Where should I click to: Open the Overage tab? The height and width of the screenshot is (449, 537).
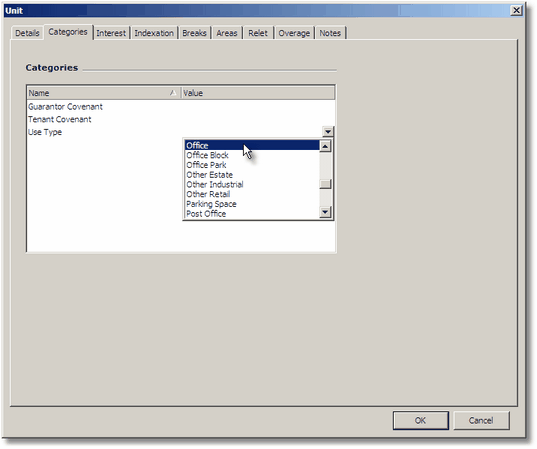pos(294,33)
